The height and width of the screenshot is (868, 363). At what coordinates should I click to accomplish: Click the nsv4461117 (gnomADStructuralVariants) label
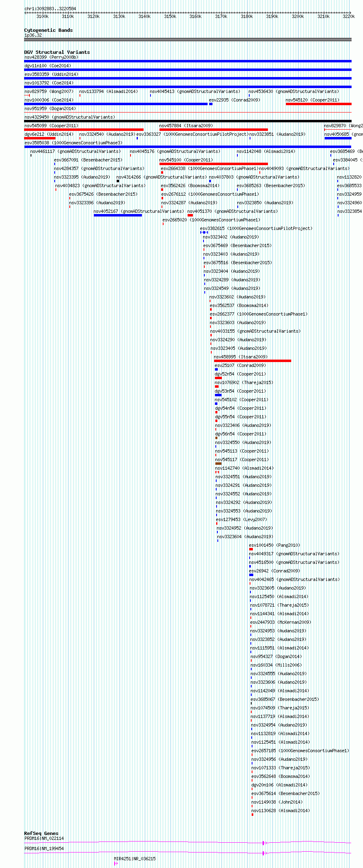click(x=75, y=152)
